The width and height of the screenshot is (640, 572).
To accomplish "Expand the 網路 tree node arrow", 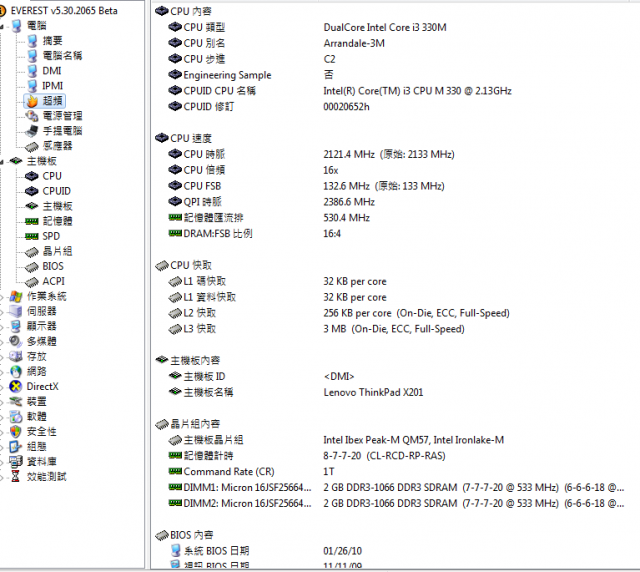I will [x=2, y=372].
